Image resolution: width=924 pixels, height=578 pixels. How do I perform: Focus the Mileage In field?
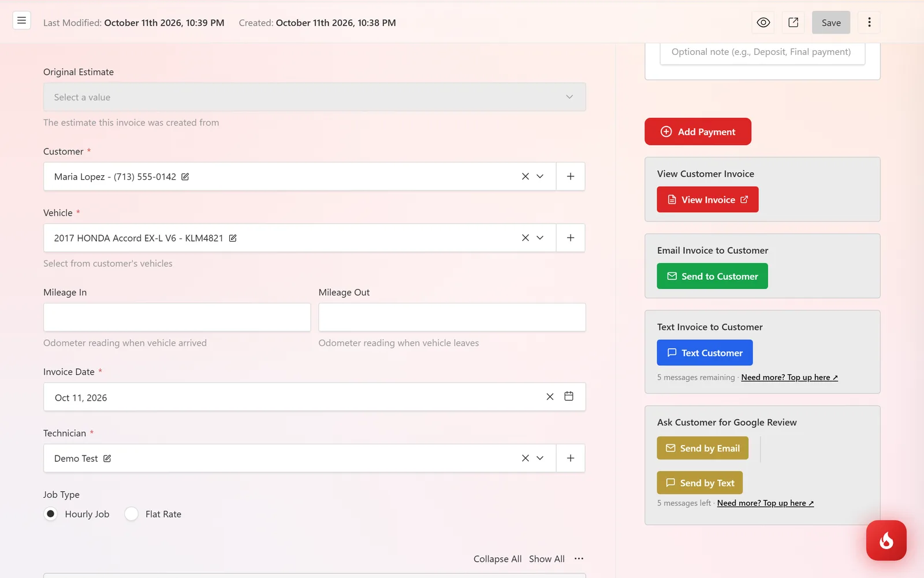point(177,317)
